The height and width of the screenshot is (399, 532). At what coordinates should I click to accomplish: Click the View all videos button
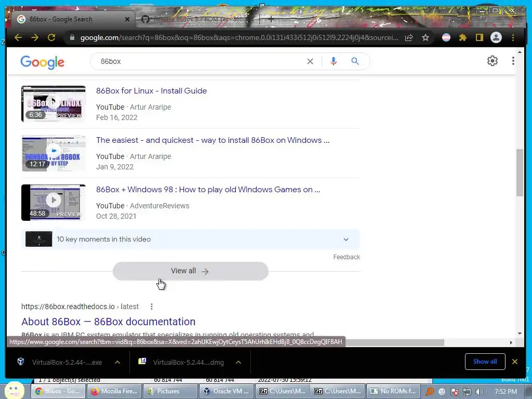click(x=190, y=271)
